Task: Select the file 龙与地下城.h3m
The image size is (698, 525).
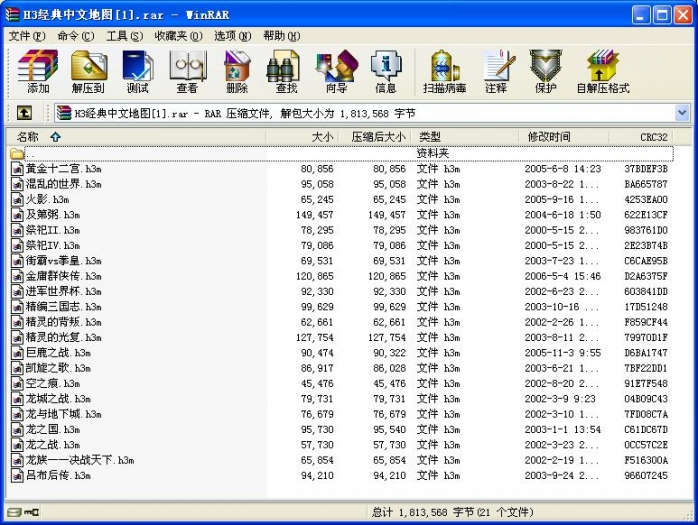Action: 64,414
